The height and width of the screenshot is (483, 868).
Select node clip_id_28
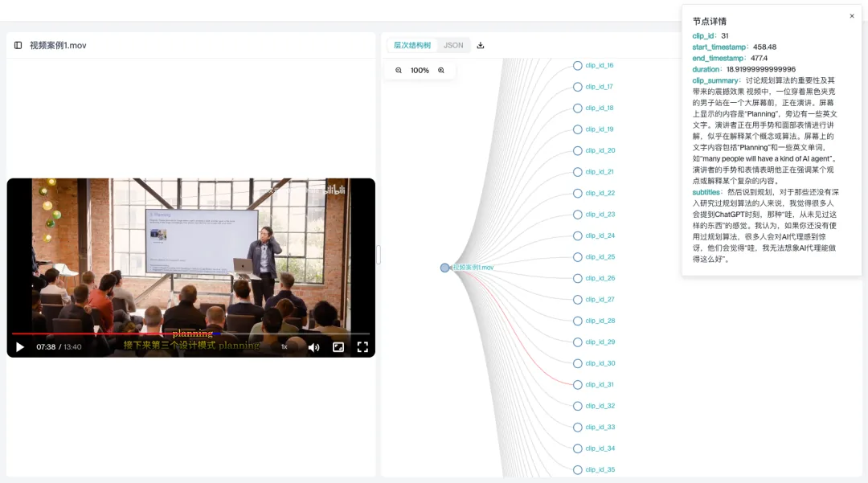tap(577, 321)
